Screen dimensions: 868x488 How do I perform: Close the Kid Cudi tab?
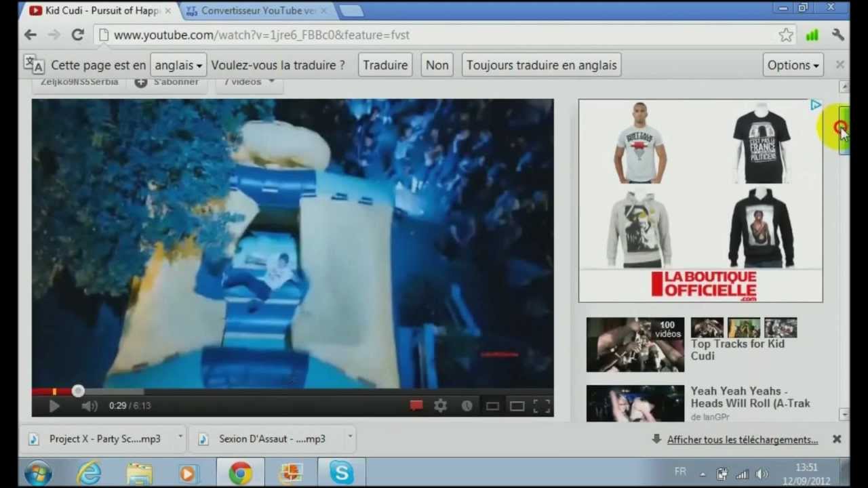(167, 11)
